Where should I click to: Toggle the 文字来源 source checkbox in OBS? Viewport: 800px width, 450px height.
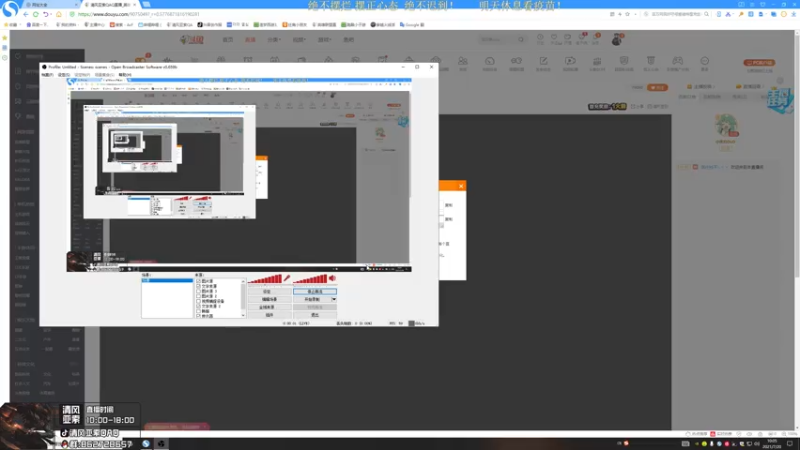click(198, 286)
